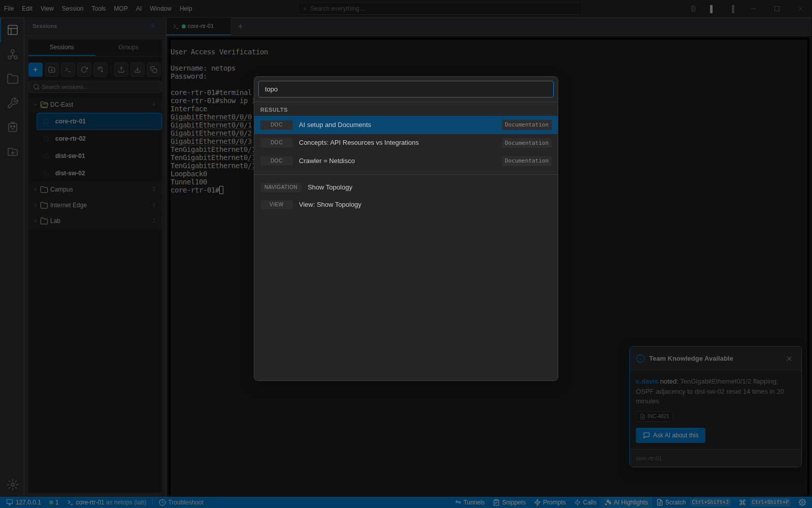Viewport: 812px width, 508px height.
Task: Close the Team Knowledge notification
Action: click(789, 359)
